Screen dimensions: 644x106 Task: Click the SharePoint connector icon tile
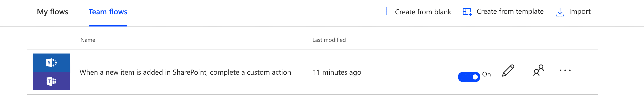coord(51,63)
